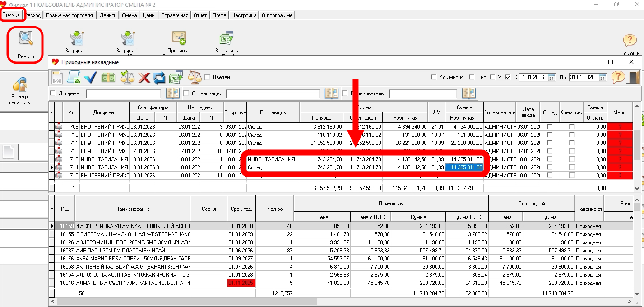Click the money banknotes toolbar icon
Screen dimensions: 644x307
pyautogui.click(x=108, y=78)
